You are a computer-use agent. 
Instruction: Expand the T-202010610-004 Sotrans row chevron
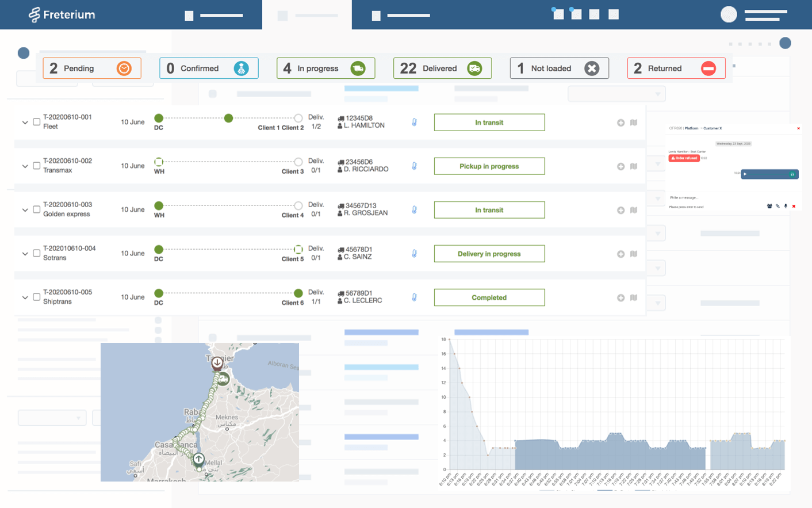pos(25,254)
